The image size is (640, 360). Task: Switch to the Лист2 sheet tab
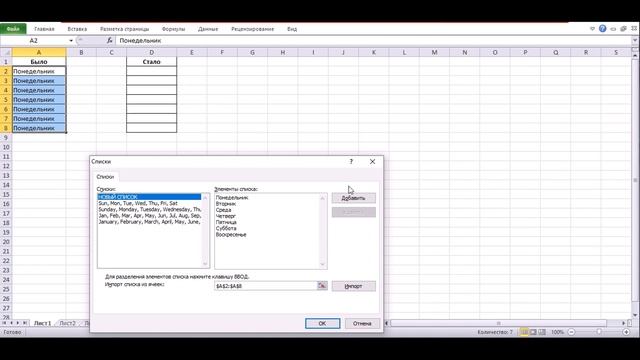pos(67,323)
